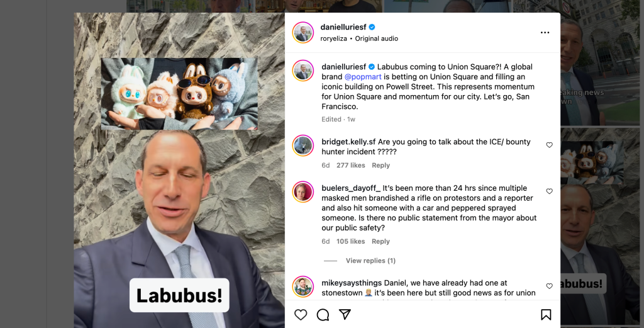
Task: Reply to buelers_dayoff_'s comment
Action: [x=380, y=241]
